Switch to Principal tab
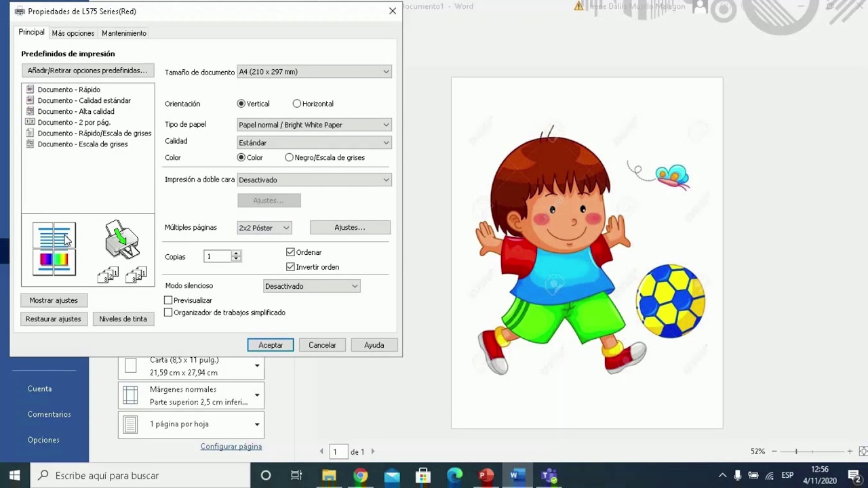Screen dimensions: 868x488 [x=31, y=32]
